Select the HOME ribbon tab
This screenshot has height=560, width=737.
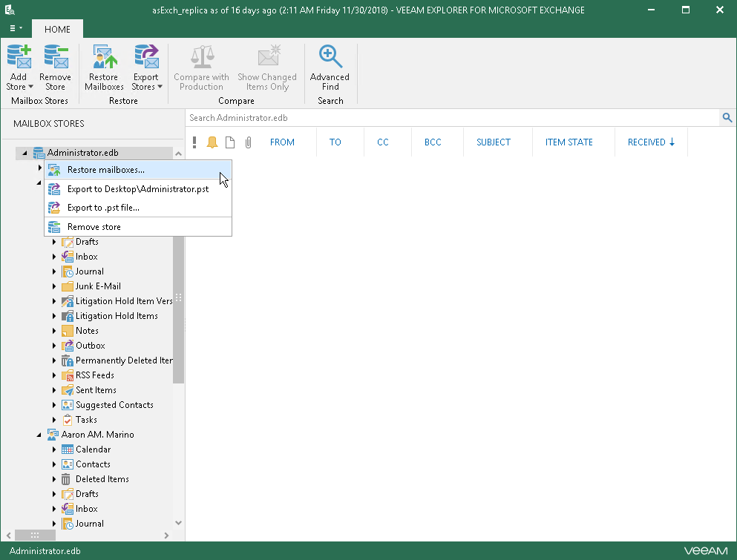(57, 29)
